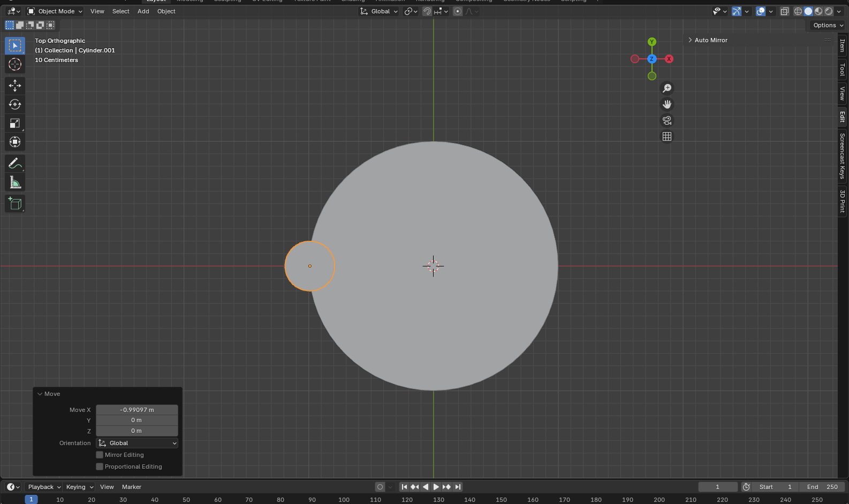Click the Zoom viewport magnifier icon
Viewport: 849px width, 504px height.
coord(667,88)
